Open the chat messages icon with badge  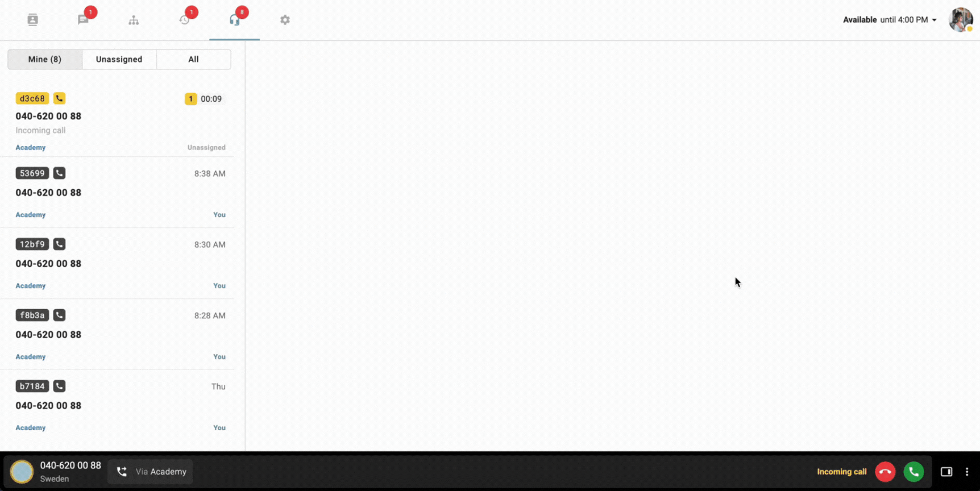pyautogui.click(x=83, y=20)
